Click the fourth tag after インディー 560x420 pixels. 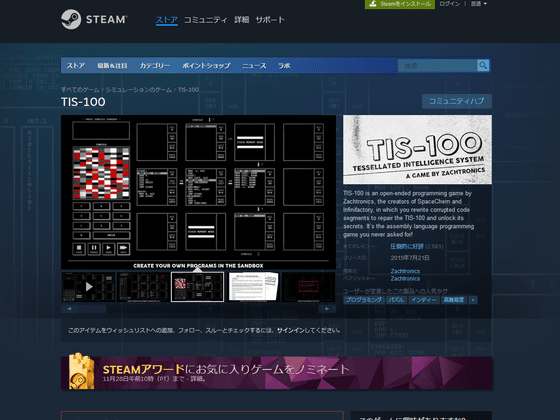click(x=454, y=300)
